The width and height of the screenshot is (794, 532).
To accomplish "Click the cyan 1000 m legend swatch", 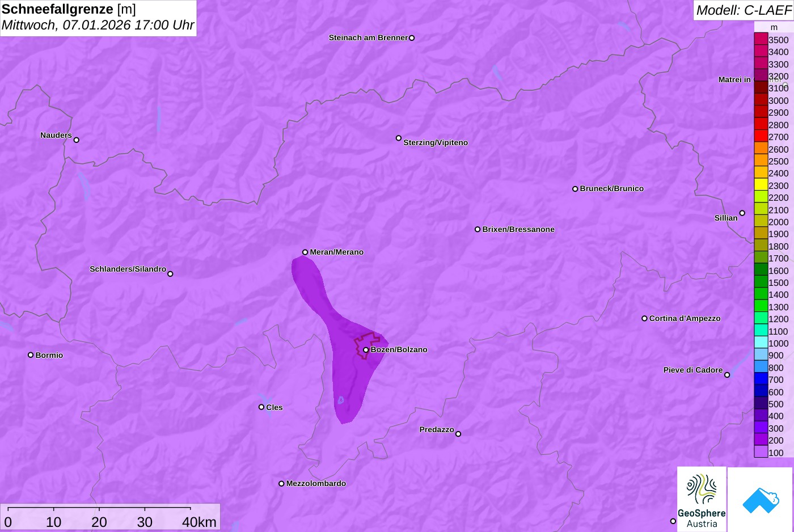I will tap(761, 343).
